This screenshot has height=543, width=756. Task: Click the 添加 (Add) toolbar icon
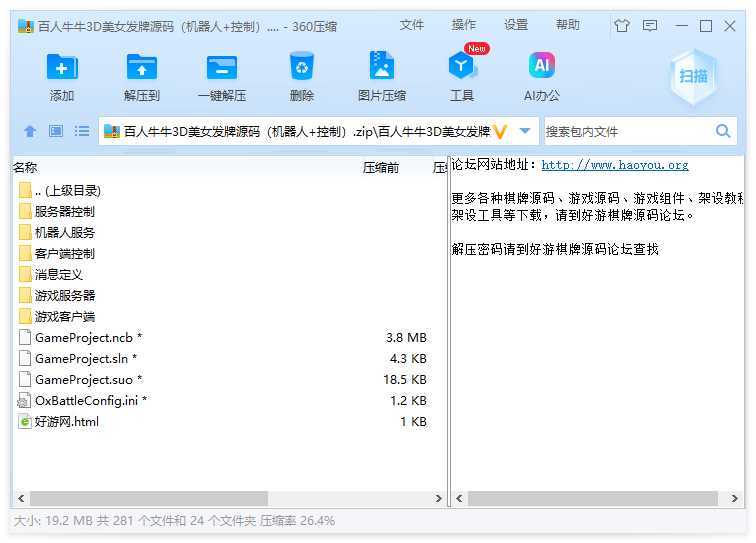[62, 68]
